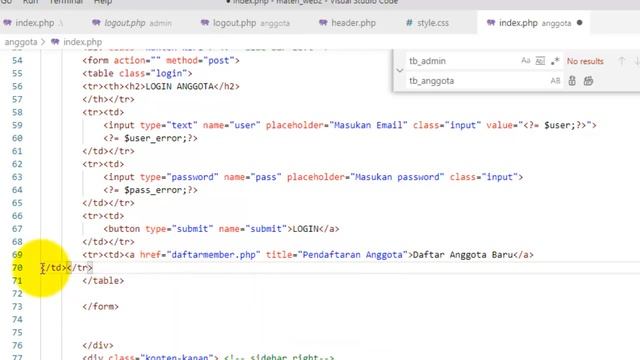Click the PHP file icon on header.php tab

point(323,22)
